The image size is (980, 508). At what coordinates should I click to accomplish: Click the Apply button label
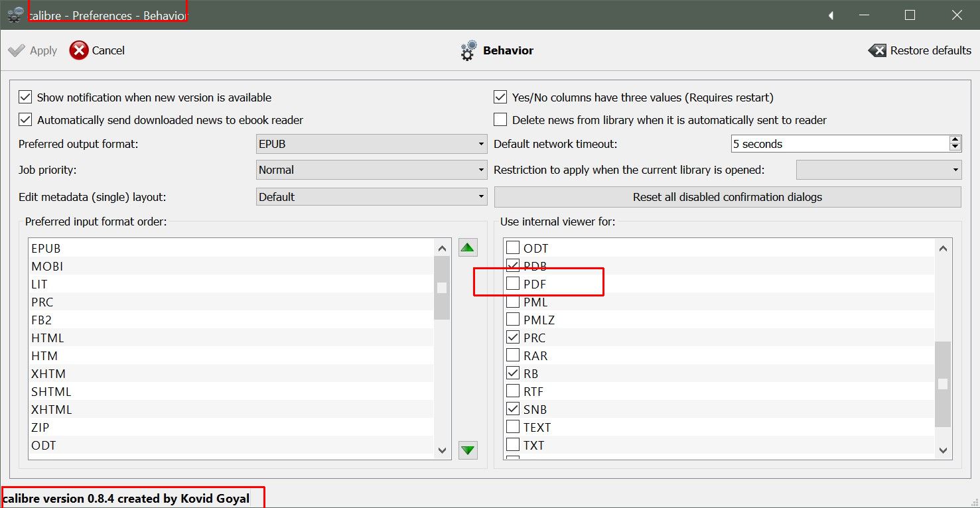tap(44, 50)
